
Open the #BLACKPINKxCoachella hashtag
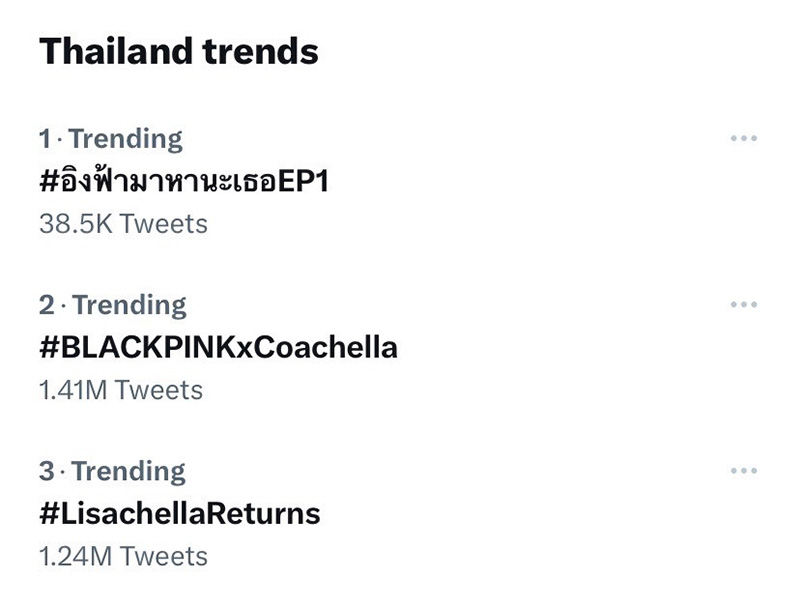[x=218, y=347]
